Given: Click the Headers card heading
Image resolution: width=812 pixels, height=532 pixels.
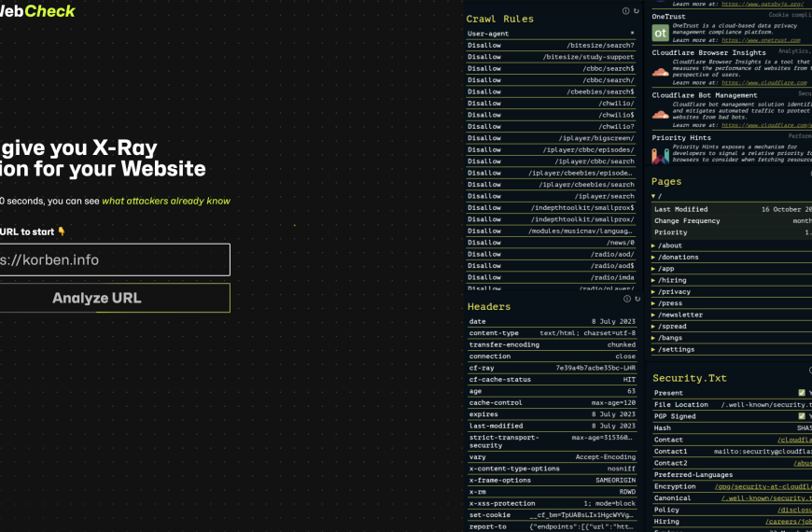Looking at the screenshot, I should 489,307.
